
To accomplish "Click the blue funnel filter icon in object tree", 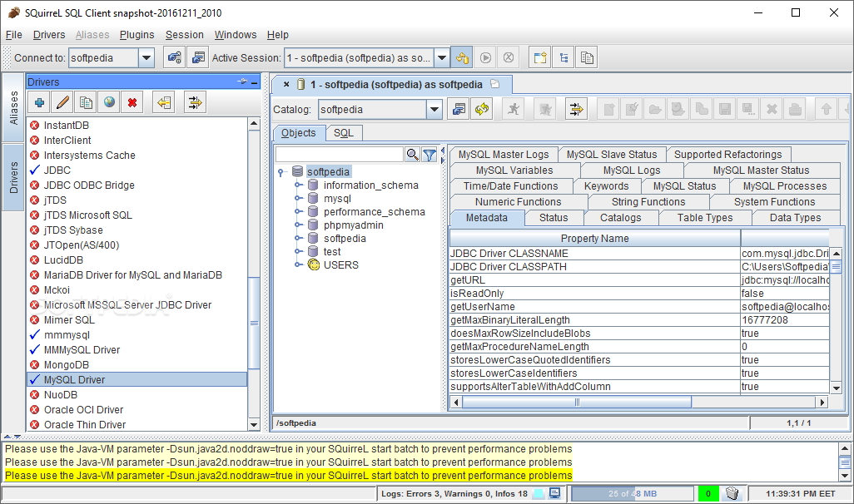I will pos(429,156).
